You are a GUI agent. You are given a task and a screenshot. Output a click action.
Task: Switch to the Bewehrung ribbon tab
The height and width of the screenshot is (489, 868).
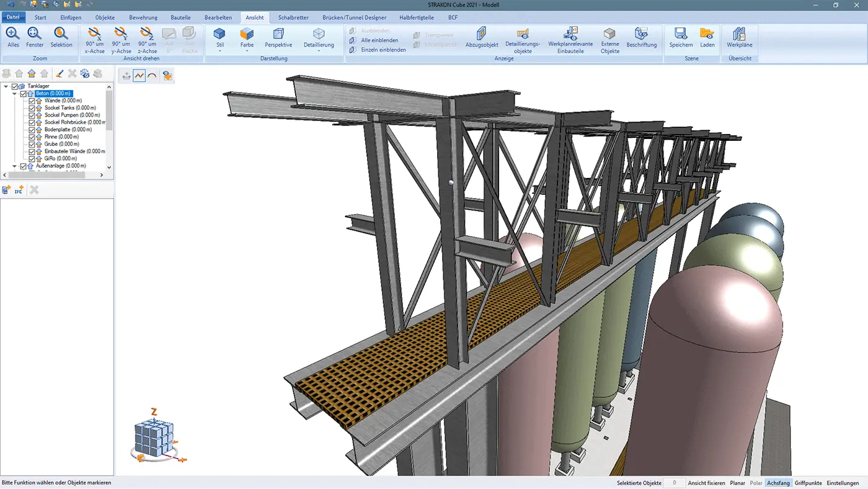pyautogui.click(x=143, y=17)
